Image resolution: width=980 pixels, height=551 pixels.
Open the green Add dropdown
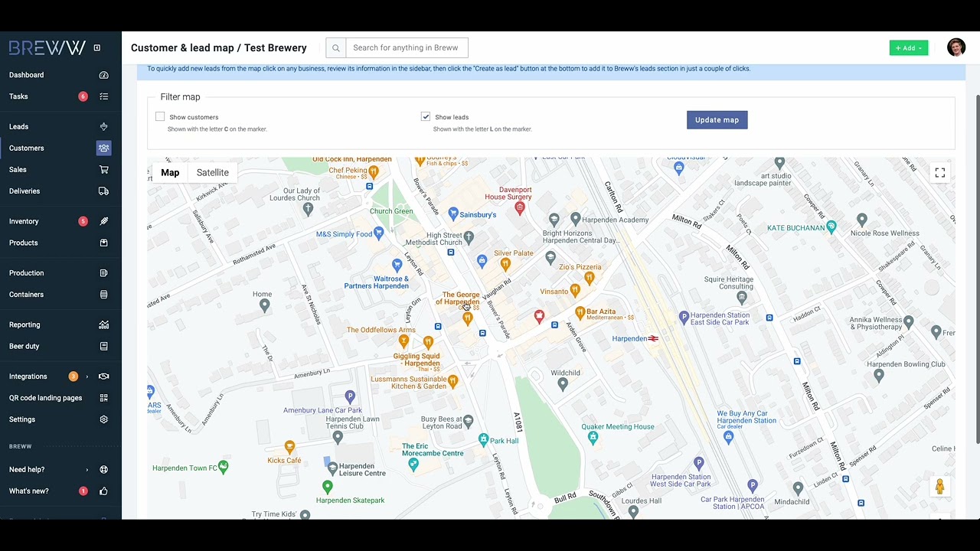click(909, 48)
